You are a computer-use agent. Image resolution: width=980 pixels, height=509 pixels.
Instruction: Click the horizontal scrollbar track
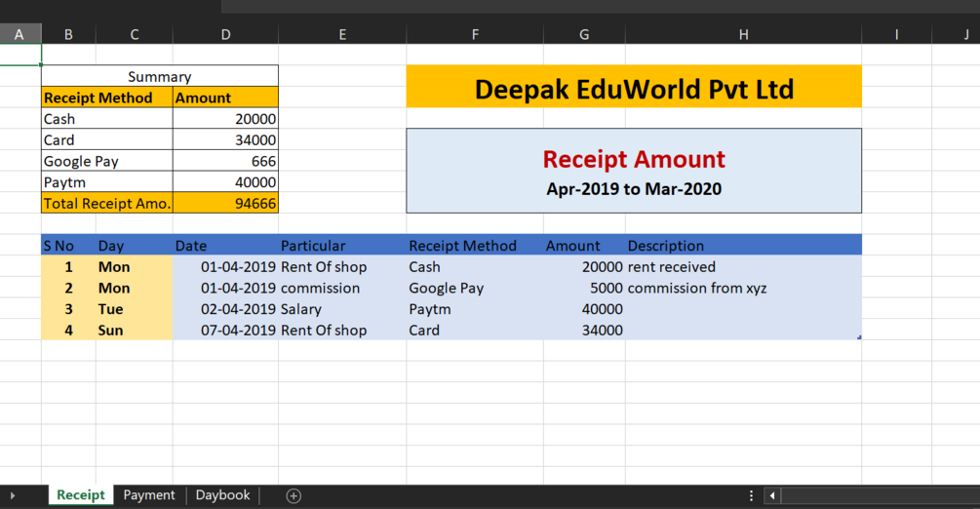point(880,496)
